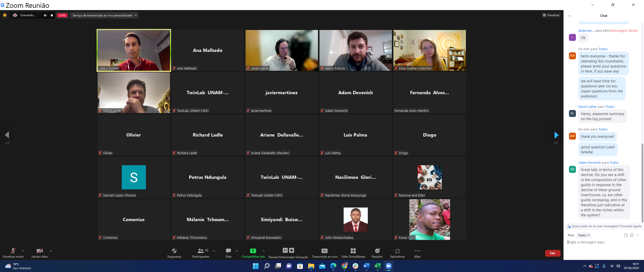Expand arrow beside Compartilhar tela
The image size is (644, 272).
(264, 251)
